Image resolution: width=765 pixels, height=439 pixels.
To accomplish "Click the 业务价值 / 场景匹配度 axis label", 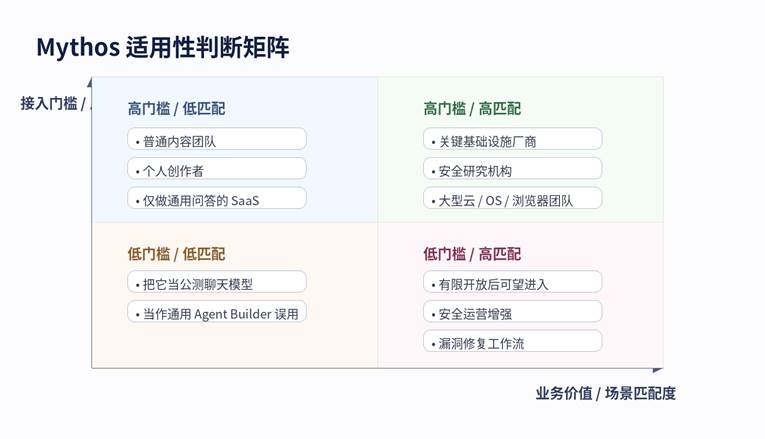I will [605, 393].
